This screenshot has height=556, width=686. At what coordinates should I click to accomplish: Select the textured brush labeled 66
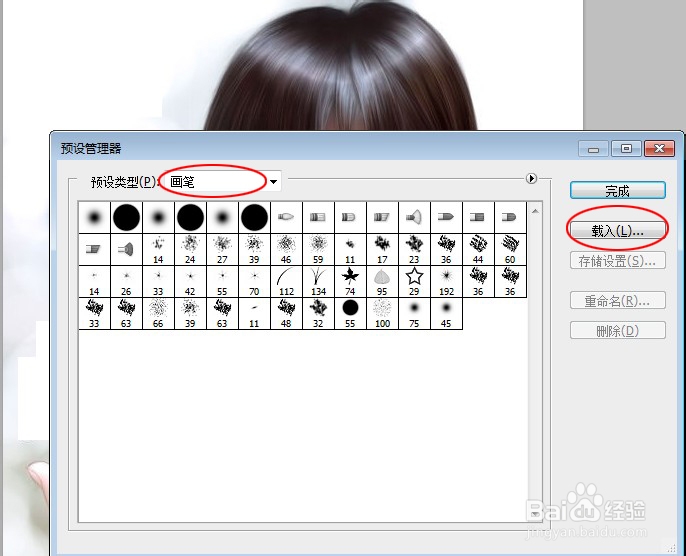click(158, 314)
